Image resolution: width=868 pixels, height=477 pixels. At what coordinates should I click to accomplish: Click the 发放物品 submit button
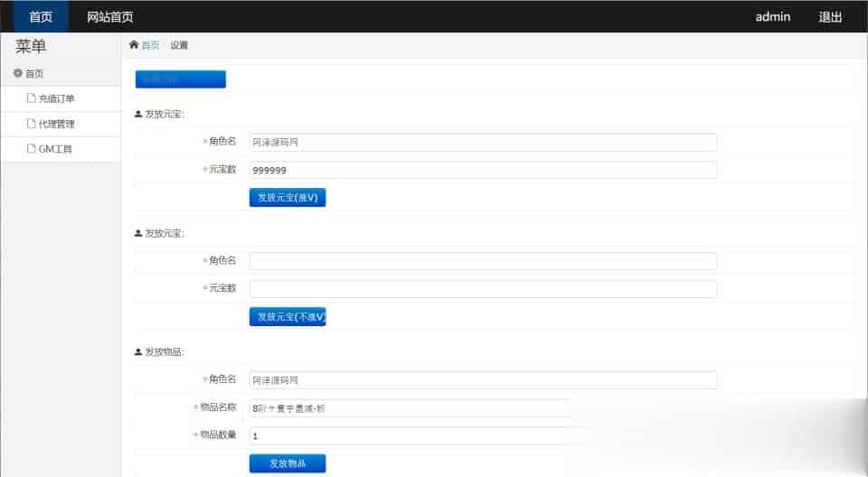(287, 463)
